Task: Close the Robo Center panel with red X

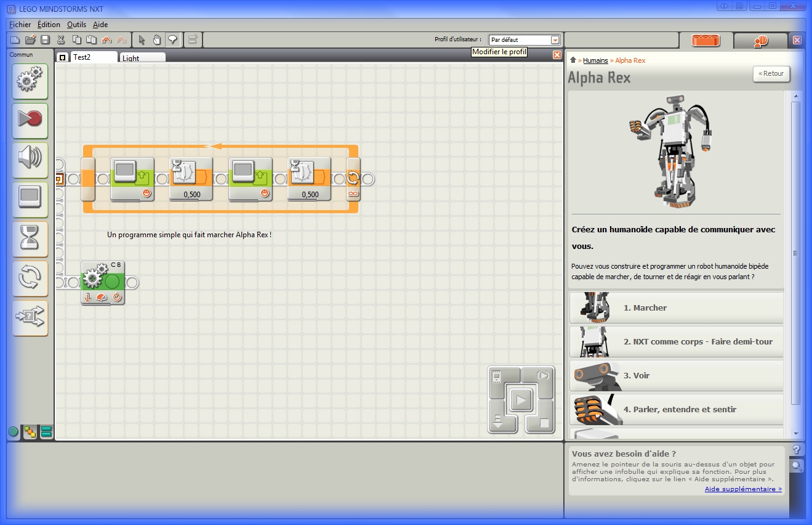Action: 797,40
